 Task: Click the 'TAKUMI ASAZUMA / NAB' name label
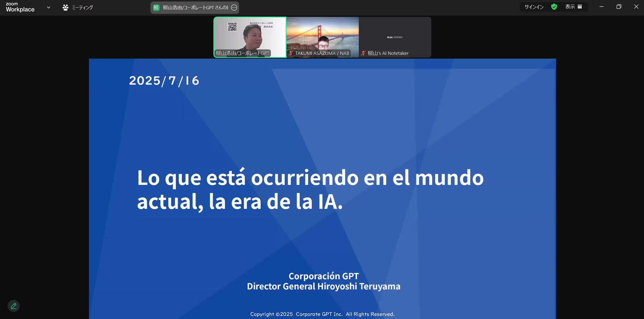pos(322,53)
